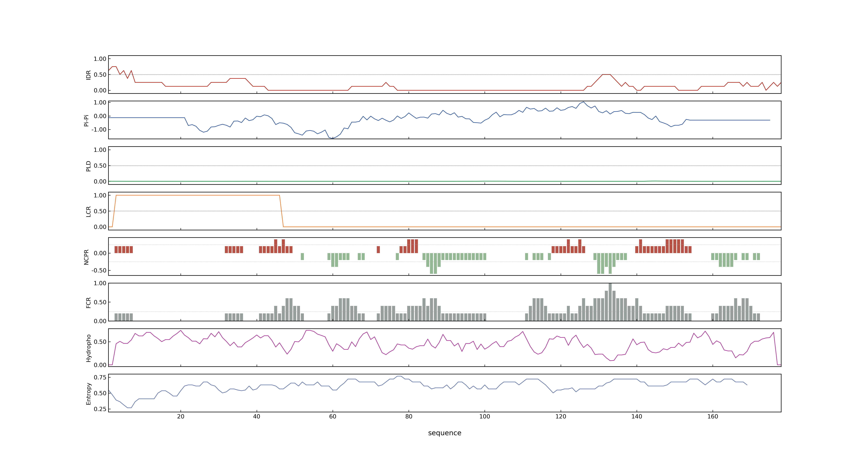The image size is (868, 463).
Task: Click the x-axis tick label 140
Action: (x=636, y=416)
